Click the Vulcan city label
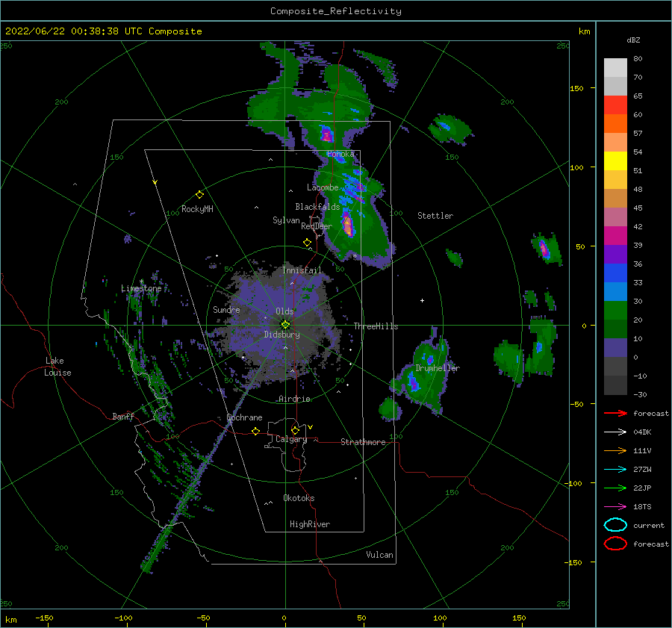Image resolution: width=672 pixels, height=628 pixels. 379,555
